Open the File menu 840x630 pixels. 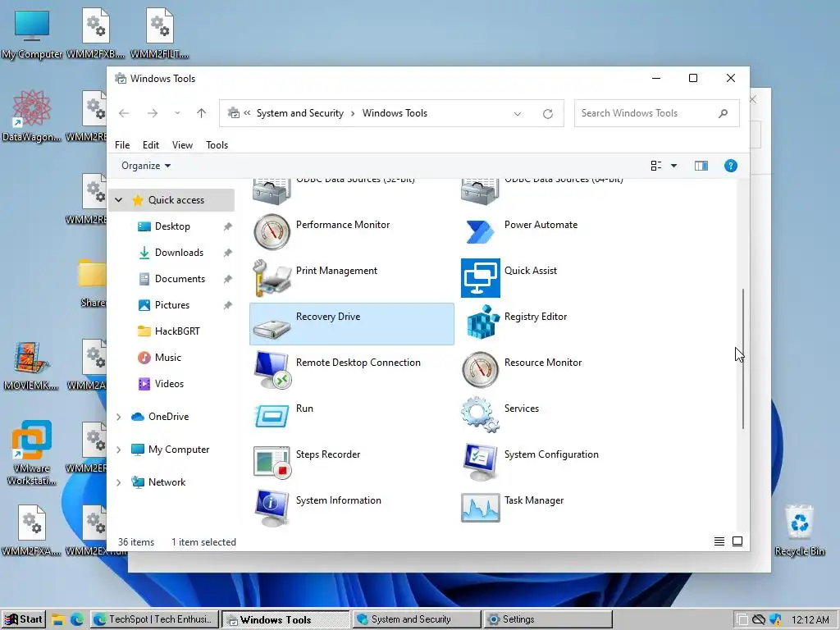122,145
